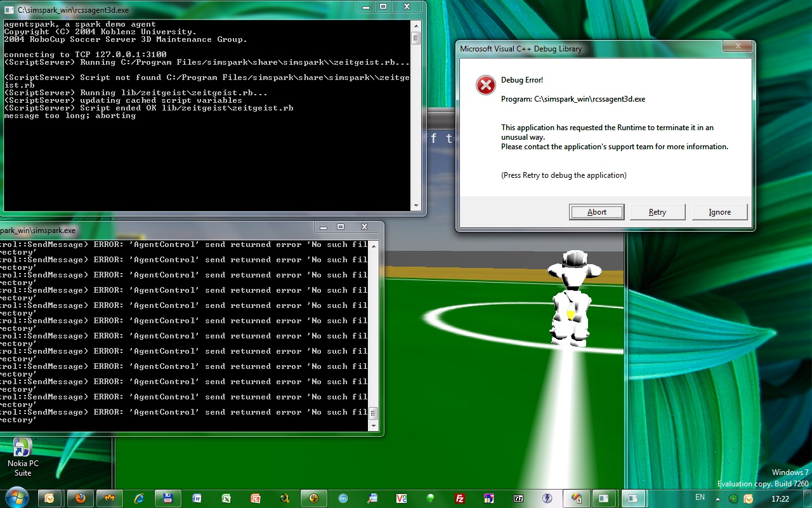
Task: Click 'connecting to TCP 127.0.0.1:3100' line
Action: tap(85, 55)
